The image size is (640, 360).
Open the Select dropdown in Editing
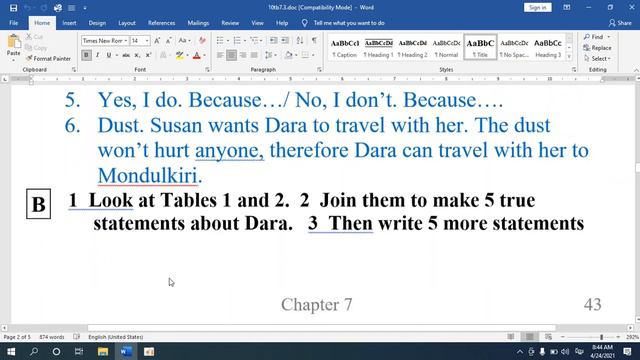pyautogui.click(x=598, y=59)
